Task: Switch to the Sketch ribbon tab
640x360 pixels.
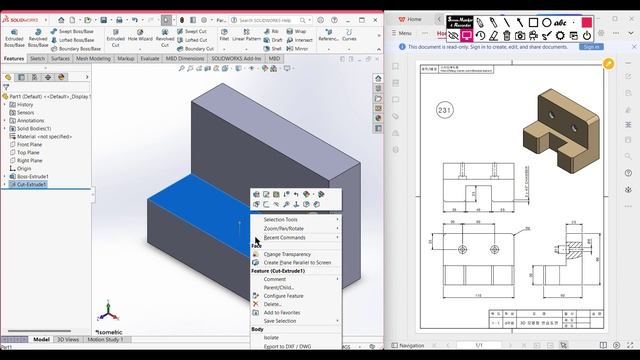Action: (37, 59)
